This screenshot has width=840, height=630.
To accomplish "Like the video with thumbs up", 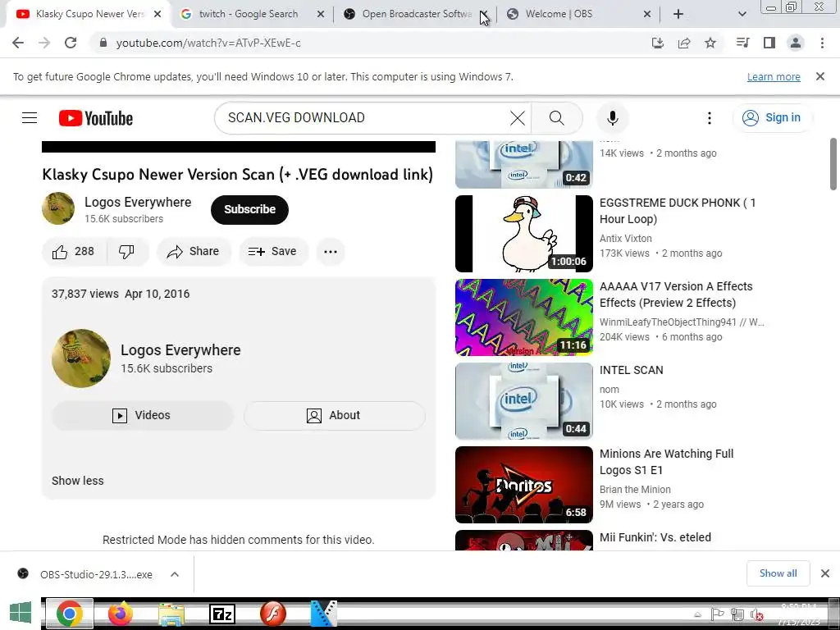I will click(x=73, y=252).
